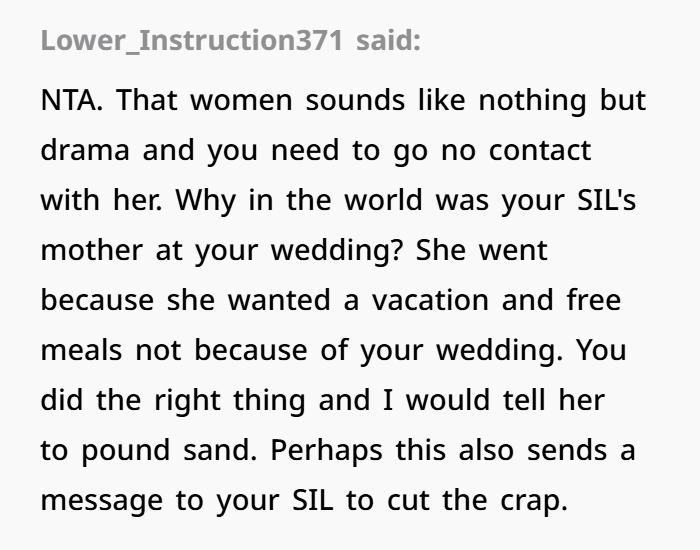Image resolution: width=700 pixels, height=550 pixels.
Task: Click the word "crap." ending the comment
Action: click(x=534, y=502)
